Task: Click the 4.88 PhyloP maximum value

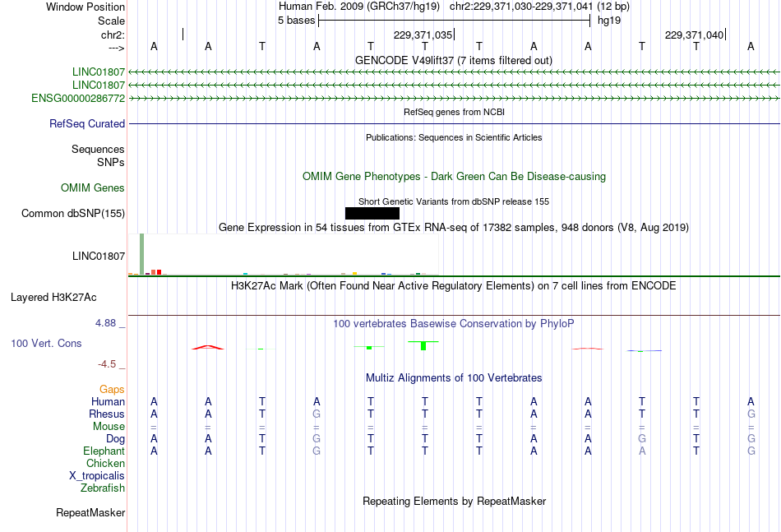Action: coord(105,323)
